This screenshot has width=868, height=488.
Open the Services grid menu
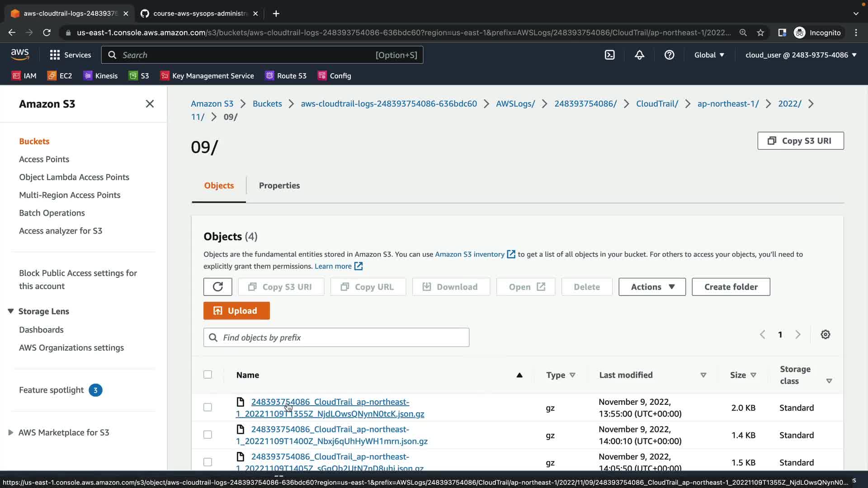click(x=70, y=55)
